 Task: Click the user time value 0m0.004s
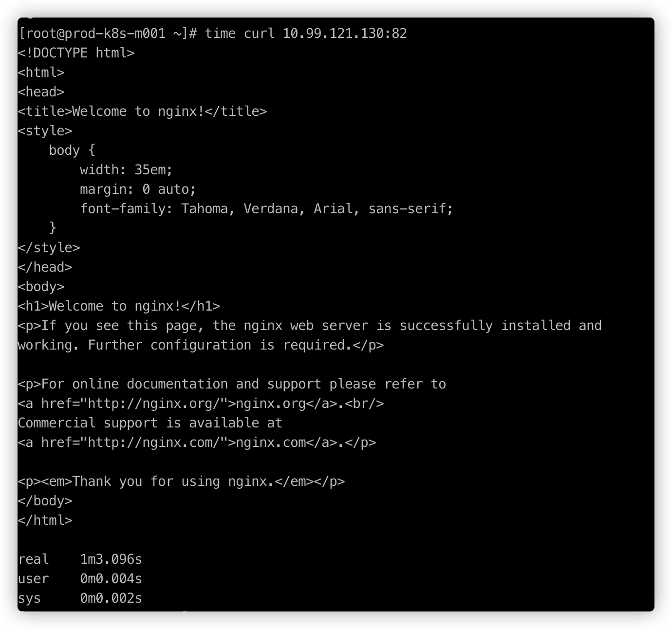click(111, 579)
